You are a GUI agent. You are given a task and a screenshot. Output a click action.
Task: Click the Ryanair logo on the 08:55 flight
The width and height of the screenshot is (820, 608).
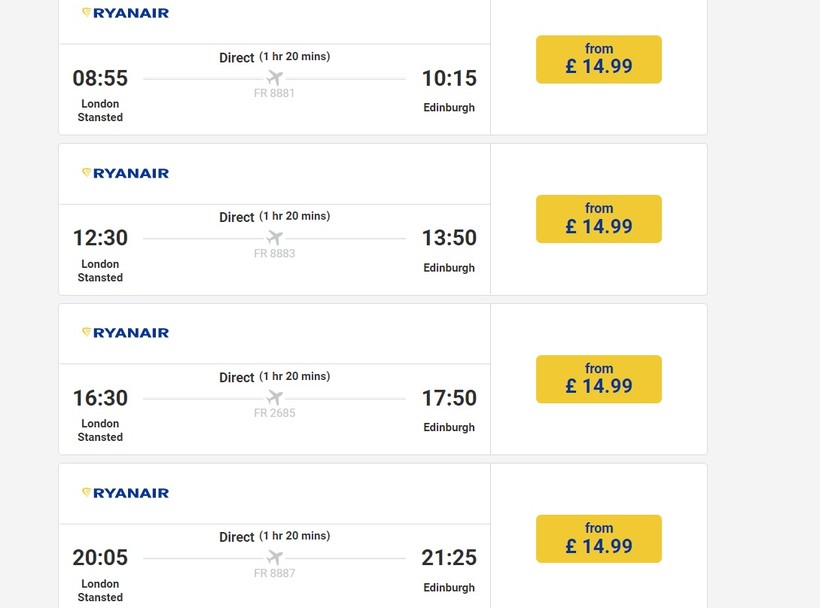point(126,13)
